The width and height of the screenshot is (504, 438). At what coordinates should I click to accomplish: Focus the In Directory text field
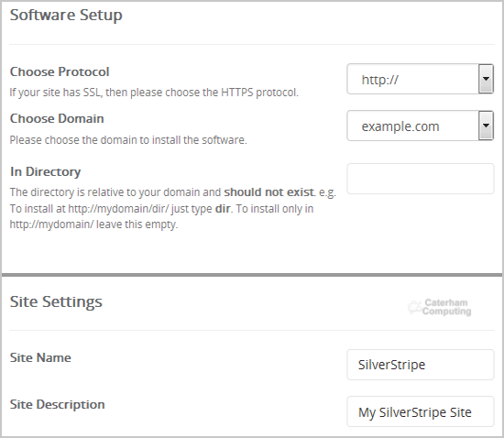[421, 179]
